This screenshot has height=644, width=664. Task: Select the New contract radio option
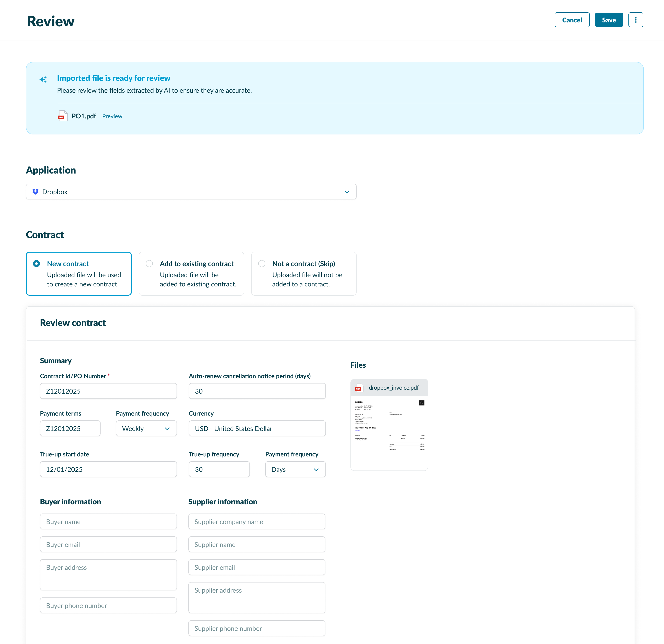37,264
